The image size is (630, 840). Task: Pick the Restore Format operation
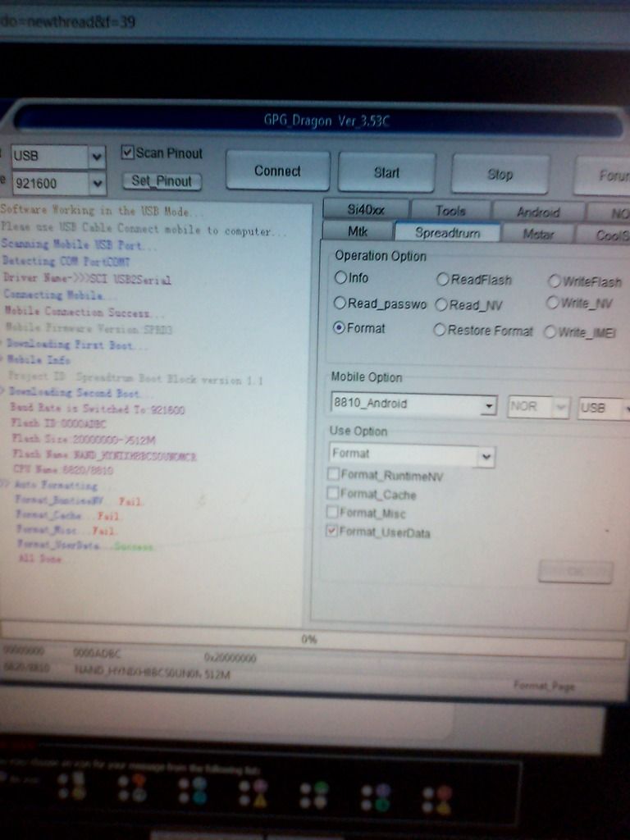440,331
